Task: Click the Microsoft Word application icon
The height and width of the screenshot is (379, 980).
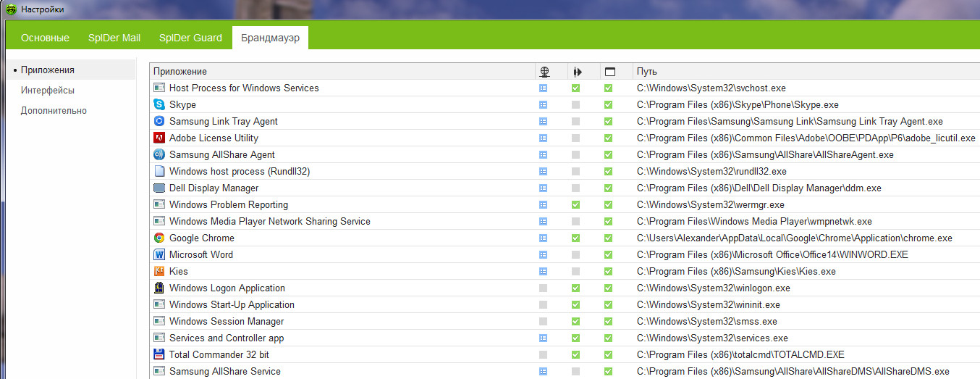Action: pyautogui.click(x=159, y=254)
